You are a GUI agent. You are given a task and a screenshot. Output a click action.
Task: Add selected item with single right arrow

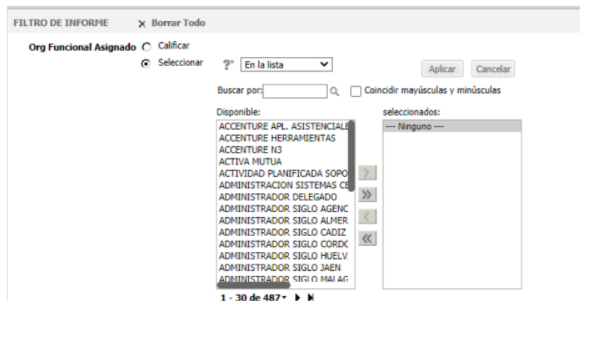367,173
